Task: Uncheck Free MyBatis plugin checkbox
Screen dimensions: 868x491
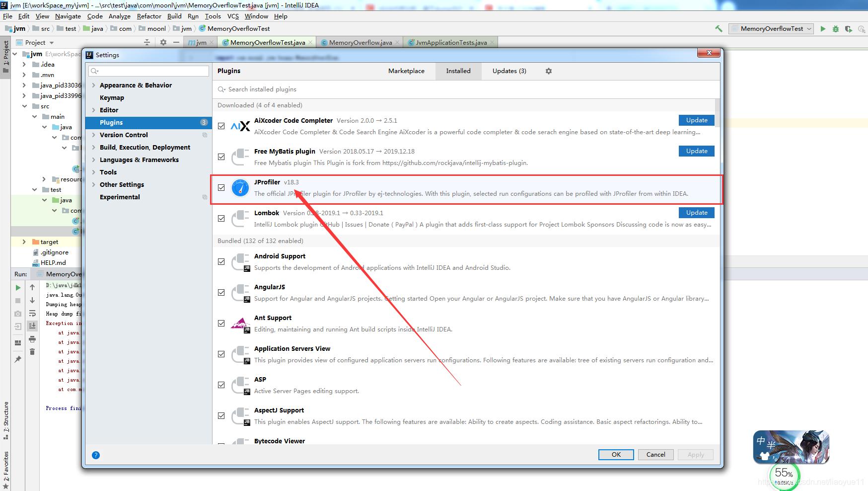Action: [x=221, y=157]
